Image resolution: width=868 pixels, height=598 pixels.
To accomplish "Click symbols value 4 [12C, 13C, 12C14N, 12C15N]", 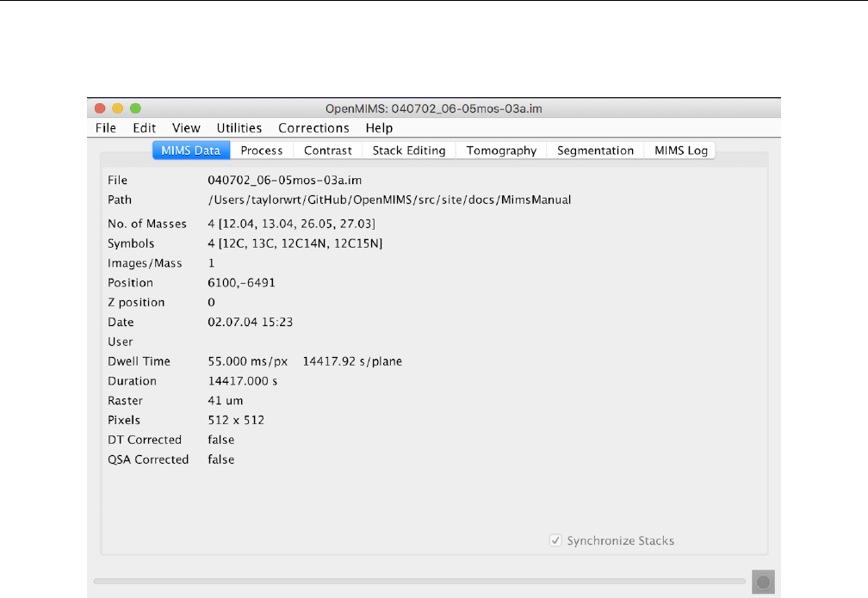I will 295,244.
